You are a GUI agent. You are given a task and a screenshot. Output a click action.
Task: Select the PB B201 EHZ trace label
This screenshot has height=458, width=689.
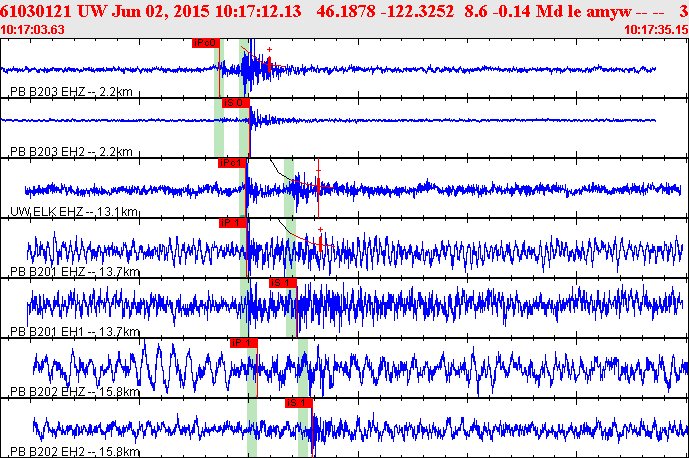[73, 272]
